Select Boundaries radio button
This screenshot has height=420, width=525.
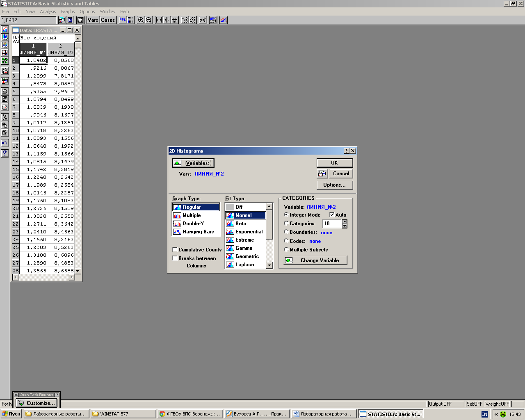[x=286, y=232]
